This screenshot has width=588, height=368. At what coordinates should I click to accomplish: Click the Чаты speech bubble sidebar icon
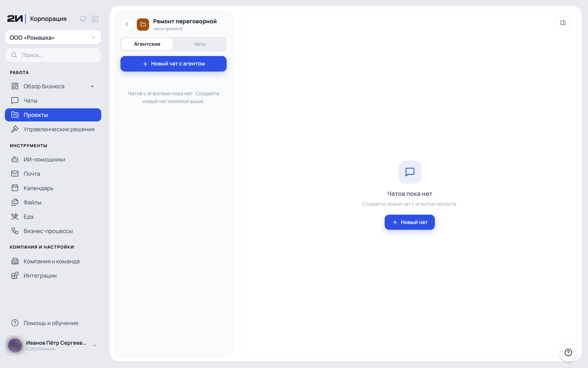15,101
